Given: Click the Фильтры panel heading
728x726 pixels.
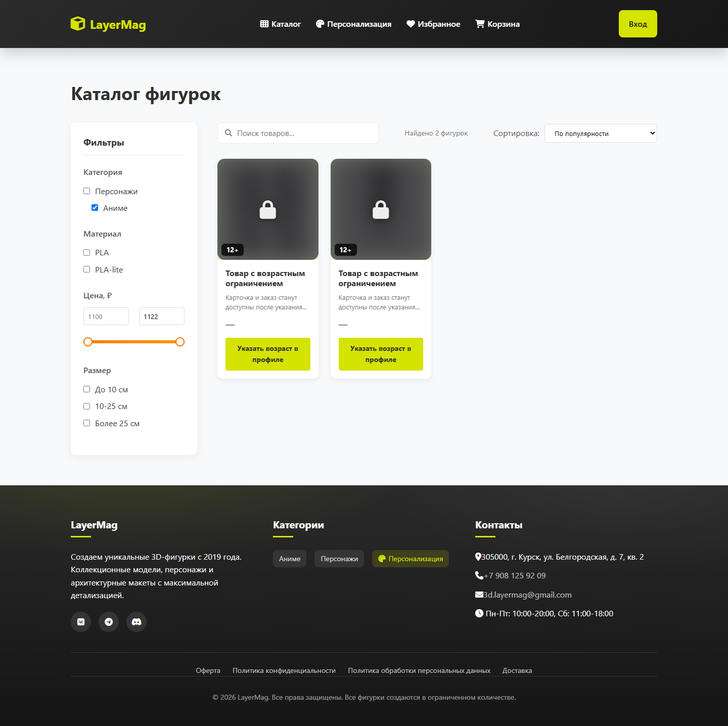Looking at the screenshot, I should (x=104, y=143).
